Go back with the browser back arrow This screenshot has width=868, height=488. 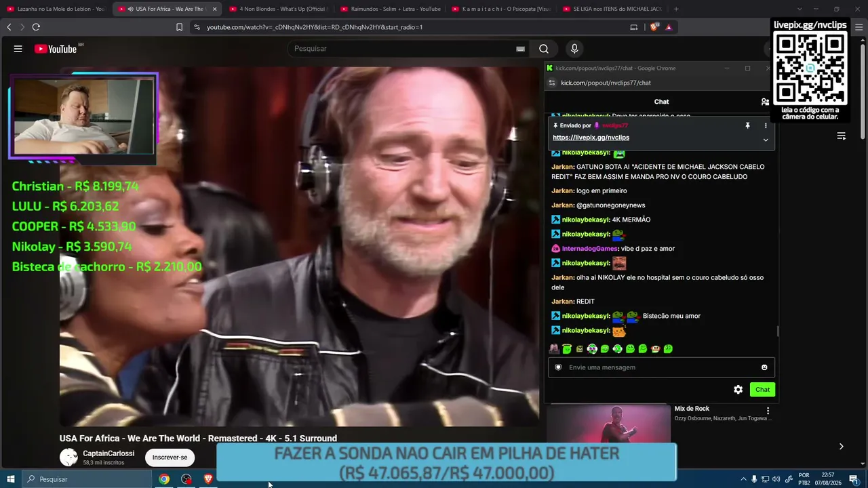(9, 27)
